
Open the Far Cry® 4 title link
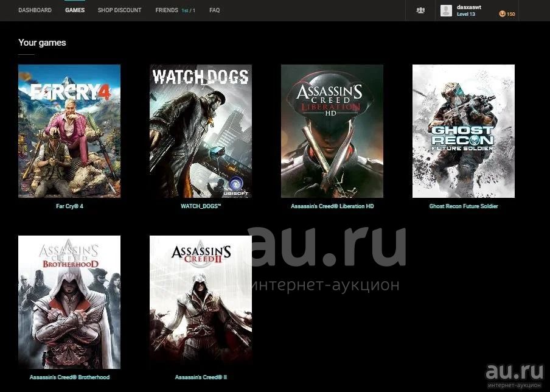click(69, 206)
